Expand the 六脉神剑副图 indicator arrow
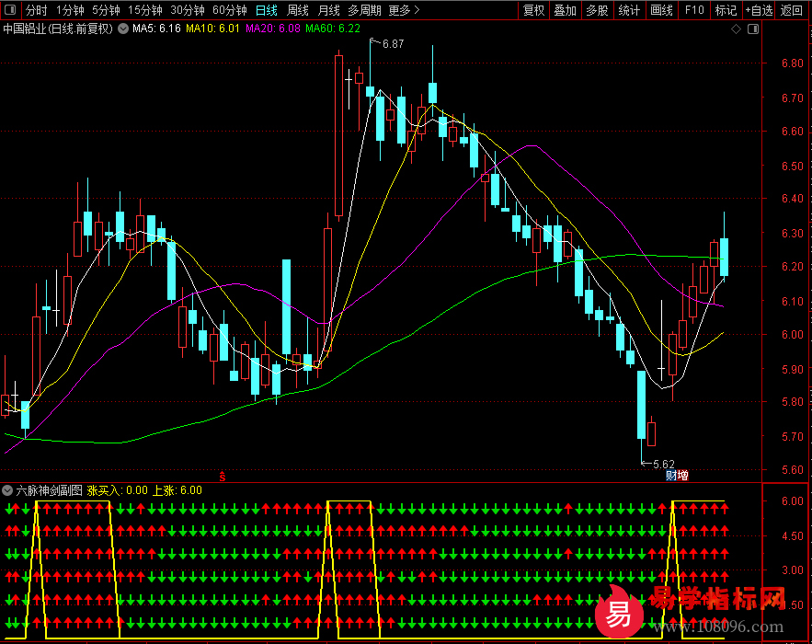The image size is (812, 644). pyautogui.click(x=8, y=490)
